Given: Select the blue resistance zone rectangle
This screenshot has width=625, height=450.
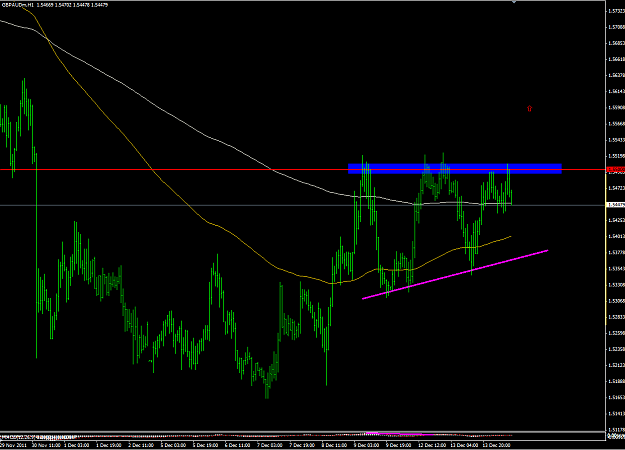Looking at the screenshot, I should (x=455, y=169).
